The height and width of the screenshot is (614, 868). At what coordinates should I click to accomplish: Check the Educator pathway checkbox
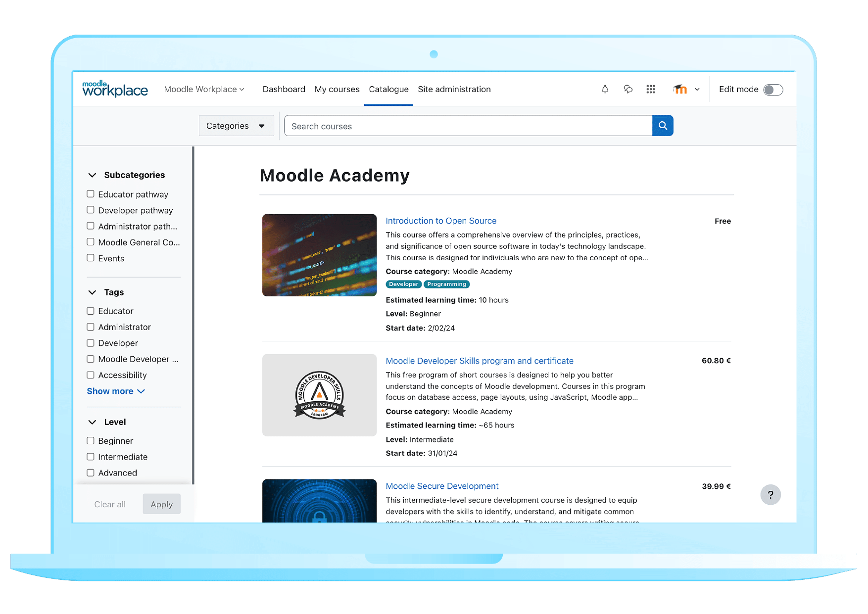click(91, 194)
